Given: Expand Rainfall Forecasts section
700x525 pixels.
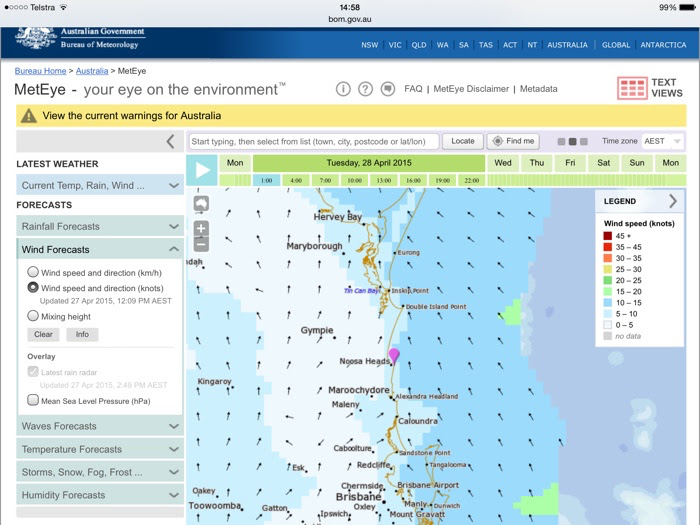Looking at the screenshot, I should point(100,226).
